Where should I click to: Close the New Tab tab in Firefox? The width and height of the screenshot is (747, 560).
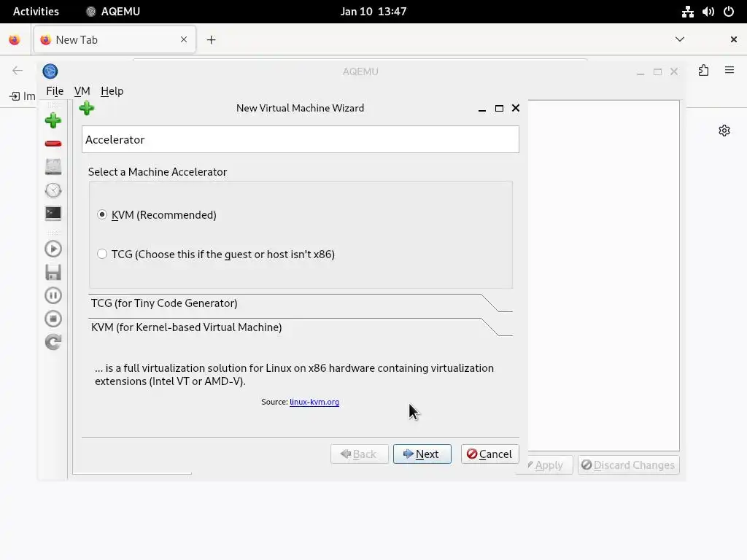point(184,39)
